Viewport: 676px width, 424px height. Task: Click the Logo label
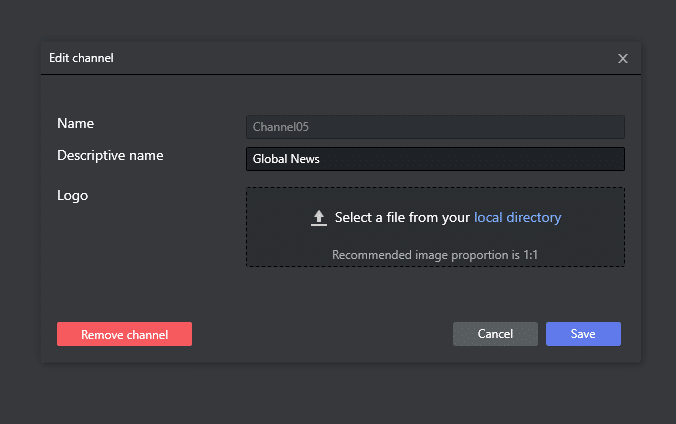[x=73, y=195]
